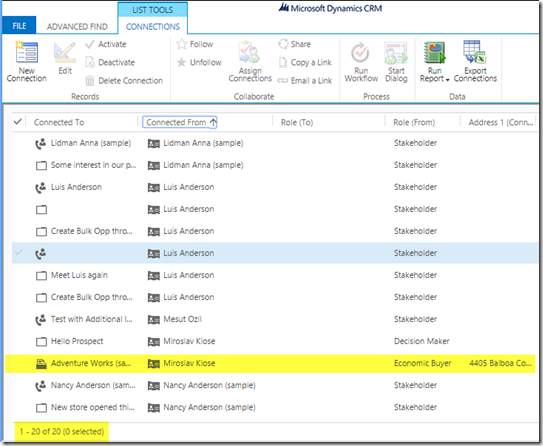Uncheck the highlighted Luis Anderson row checkmark

(x=18, y=252)
